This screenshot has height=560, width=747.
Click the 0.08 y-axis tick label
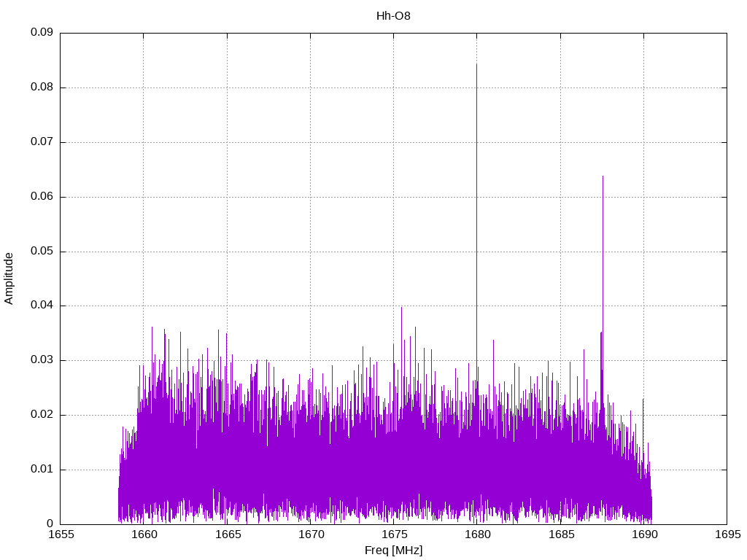pyautogui.click(x=42, y=87)
